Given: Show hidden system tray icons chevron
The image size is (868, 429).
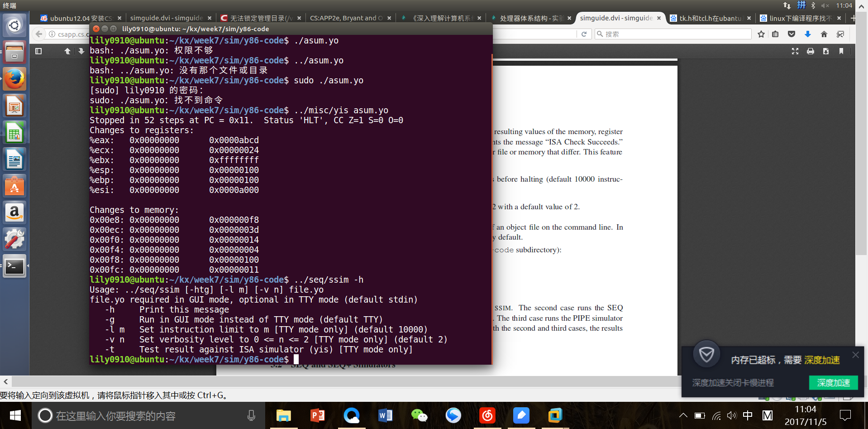Looking at the screenshot, I should click(683, 415).
